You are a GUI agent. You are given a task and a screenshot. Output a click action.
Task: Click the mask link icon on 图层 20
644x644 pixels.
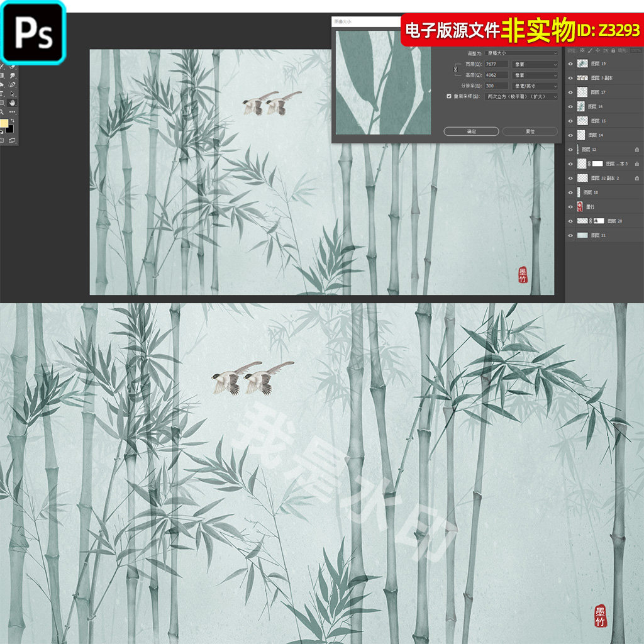tap(591, 221)
